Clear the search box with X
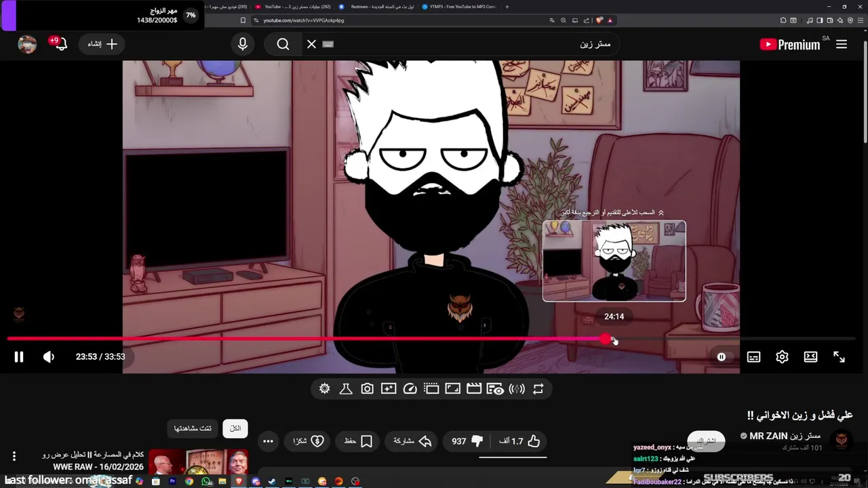 tap(311, 44)
